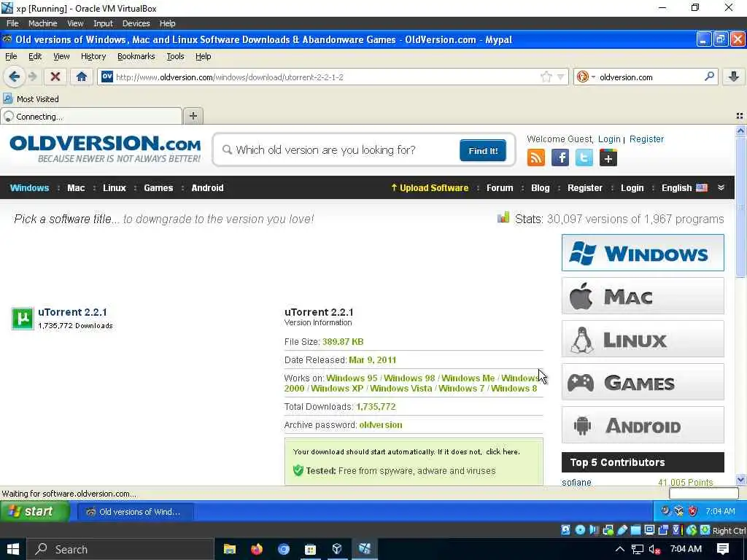Click the page vertical scrollbar thumb
Image resolution: width=747 pixels, height=560 pixels.
coord(740,206)
